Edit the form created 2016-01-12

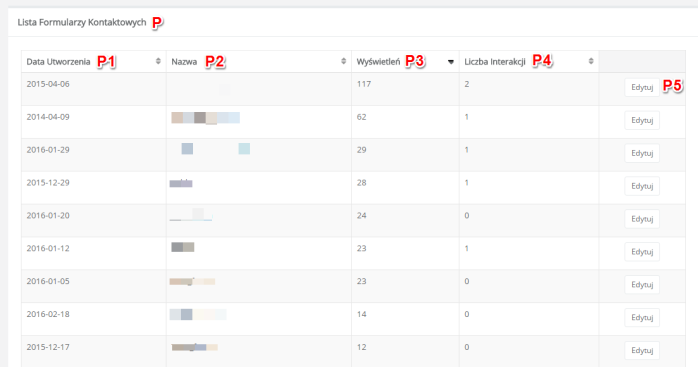point(642,252)
